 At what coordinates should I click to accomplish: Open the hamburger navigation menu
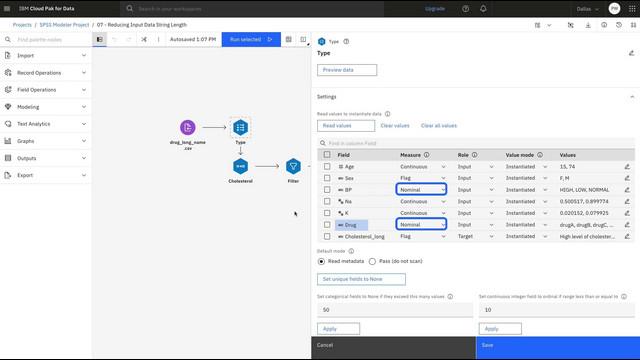tap(7, 9)
